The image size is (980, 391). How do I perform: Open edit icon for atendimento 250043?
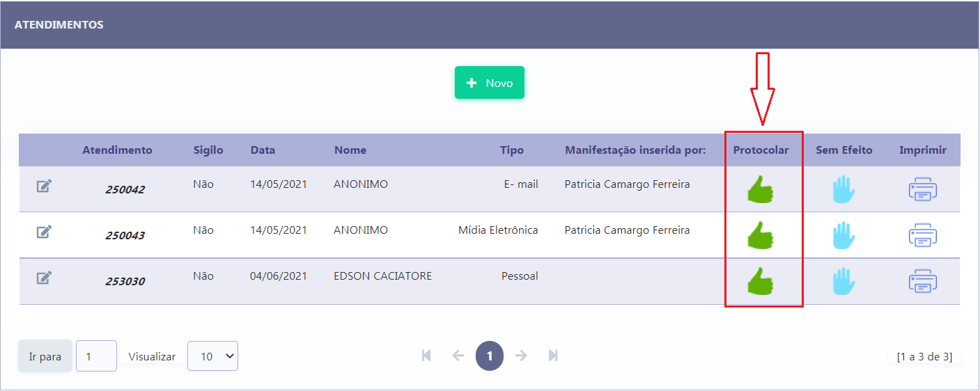(45, 232)
